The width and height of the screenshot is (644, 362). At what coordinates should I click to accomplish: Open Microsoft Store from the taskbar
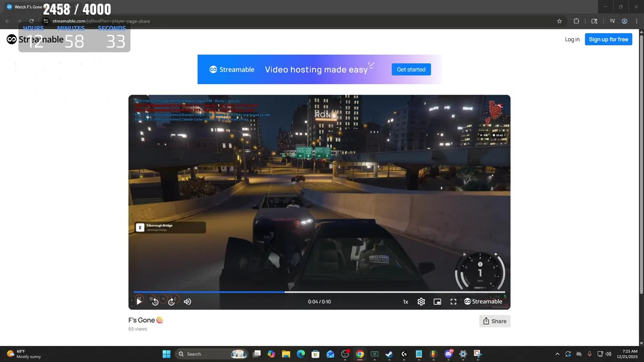click(315, 354)
